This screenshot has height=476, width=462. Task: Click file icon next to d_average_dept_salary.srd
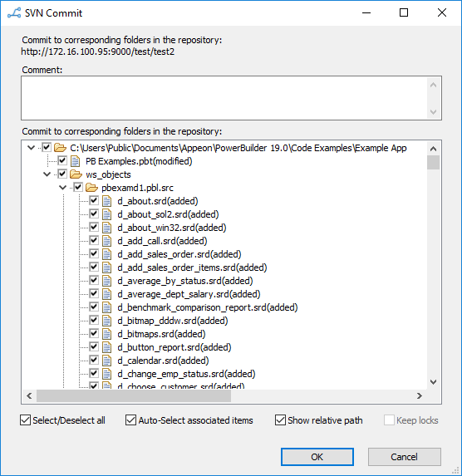click(x=106, y=294)
